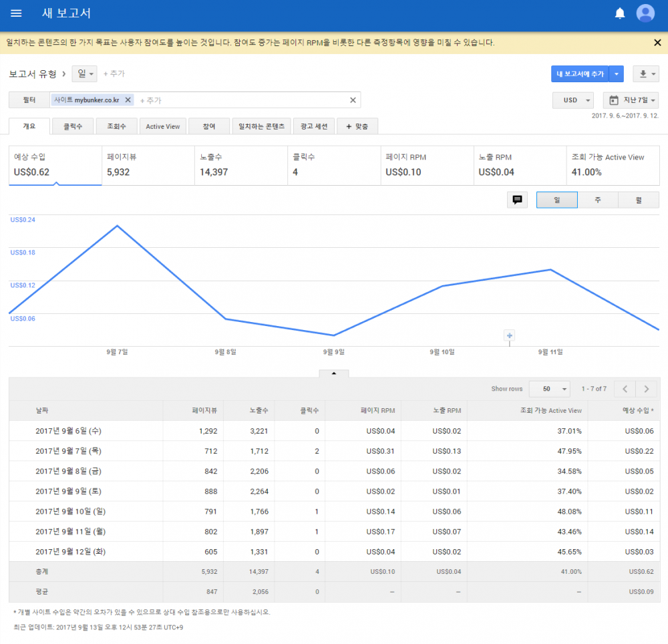The image size is (668, 644).
Task: Clear all filters with the X icon
Action: [x=353, y=100]
